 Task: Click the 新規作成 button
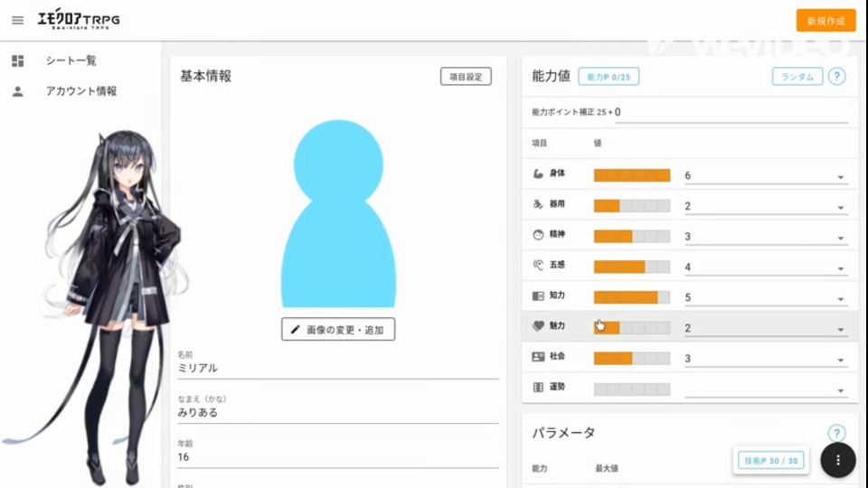coord(826,21)
